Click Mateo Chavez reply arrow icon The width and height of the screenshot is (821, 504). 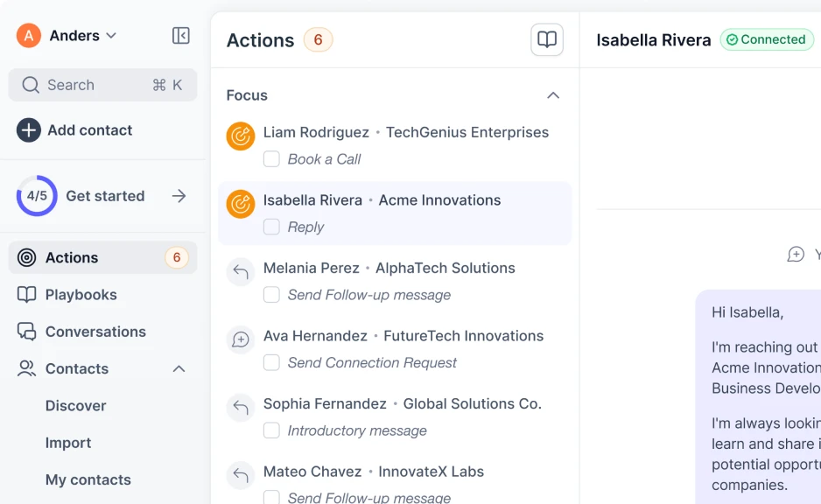[x=241, y=475]
